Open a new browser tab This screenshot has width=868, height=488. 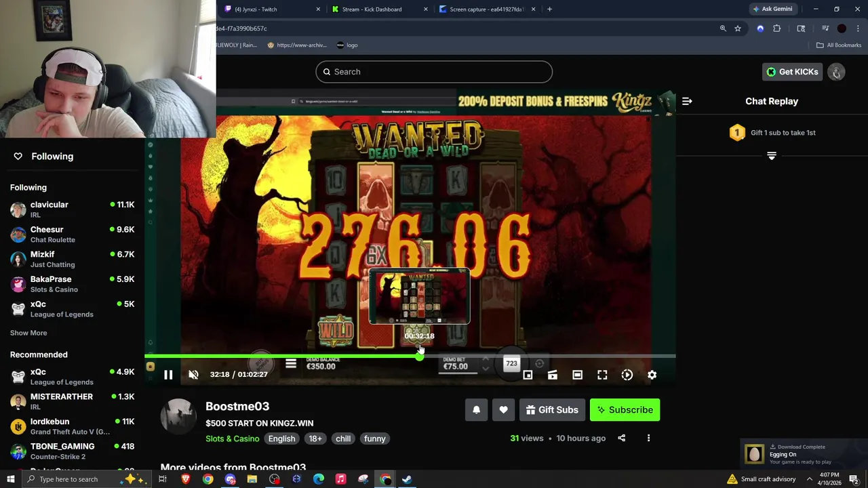[549, 9]
